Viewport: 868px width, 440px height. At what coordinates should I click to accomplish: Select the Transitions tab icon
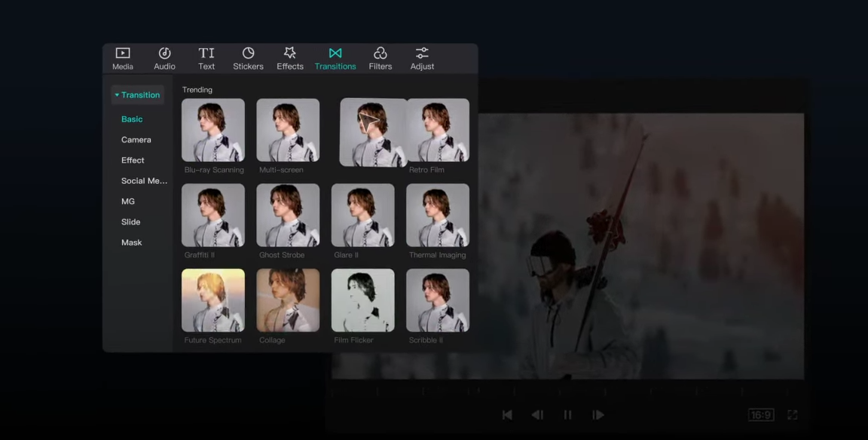point(335,54)
